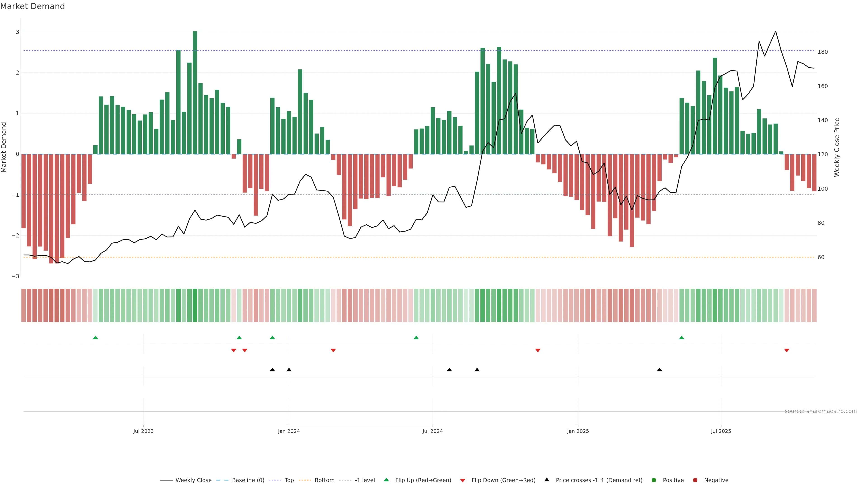Image resolution: width=868 pixels, height=488 pixels.
Task: Click the Market Demand chart title
Action: (x=32, y=6)
